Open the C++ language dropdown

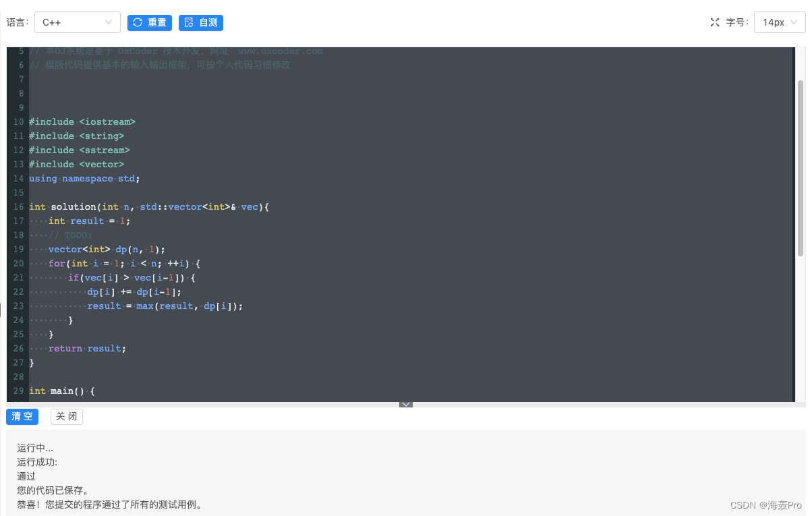[77, 22]
